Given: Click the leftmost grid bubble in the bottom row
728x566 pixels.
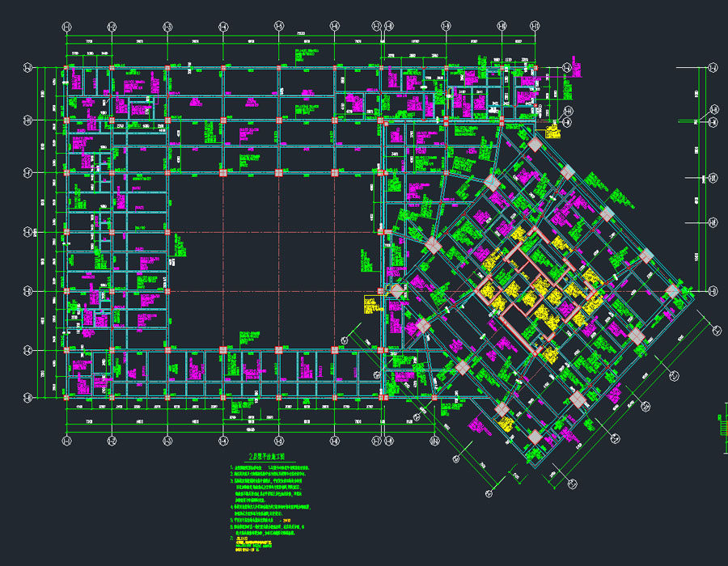Looking at the screenshot, I should coord(67,441).
